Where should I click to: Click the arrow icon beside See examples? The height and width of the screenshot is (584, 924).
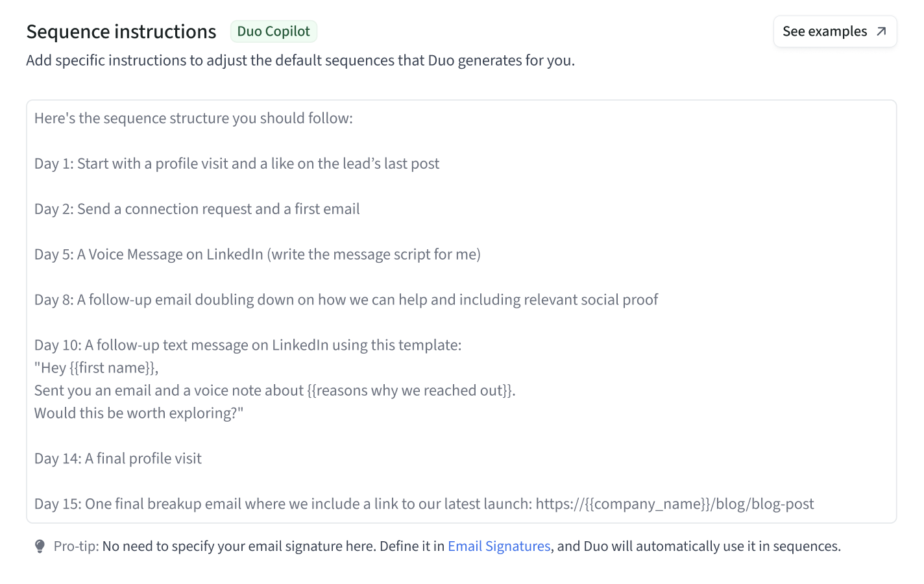881,32
